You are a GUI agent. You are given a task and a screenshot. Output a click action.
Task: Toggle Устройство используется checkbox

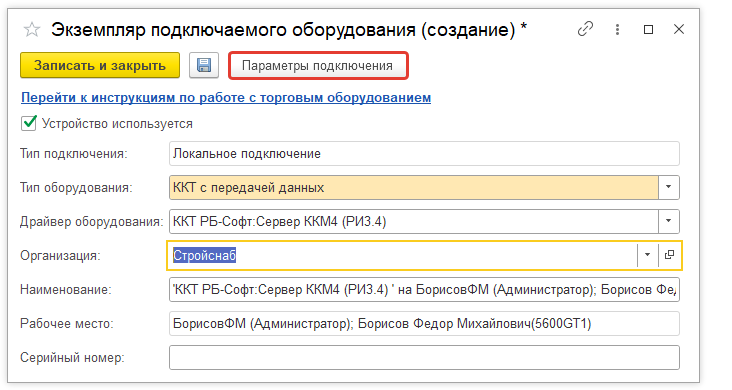coord(29,123)
